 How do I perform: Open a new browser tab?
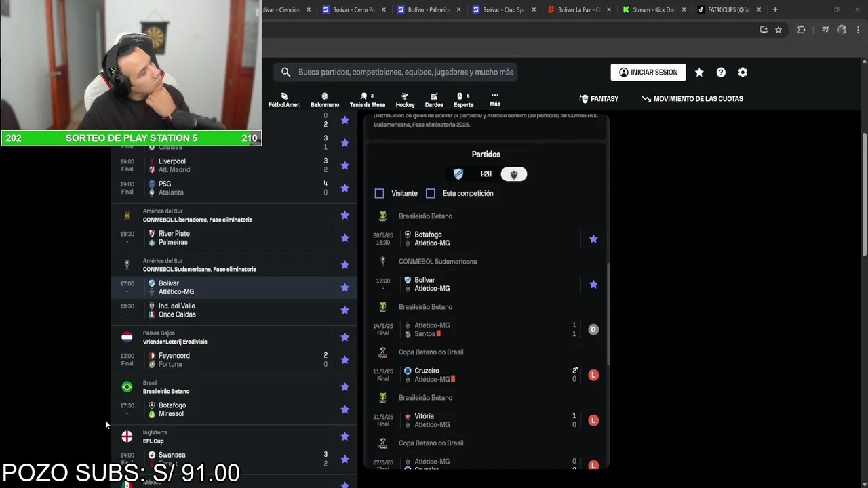(x=775, y=9)
